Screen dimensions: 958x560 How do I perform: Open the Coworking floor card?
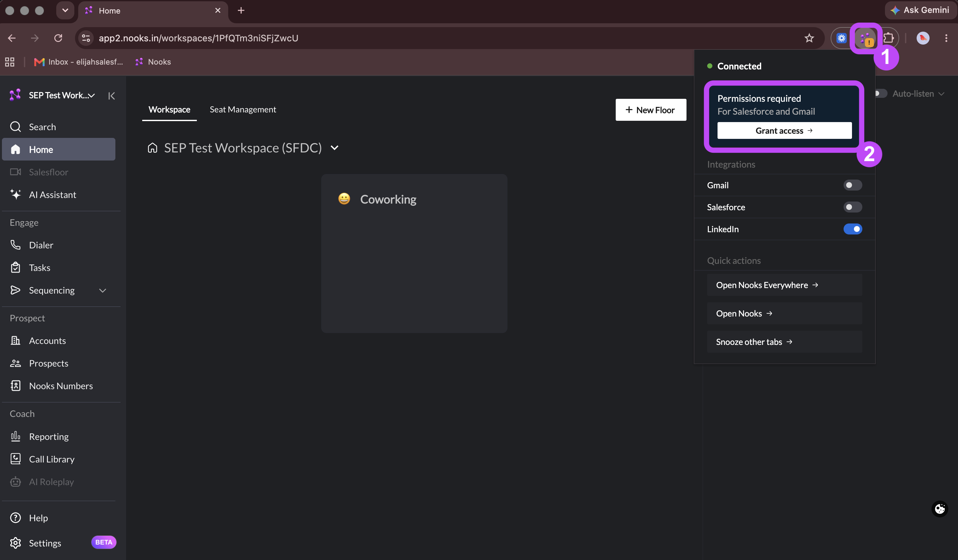[414, 254]
